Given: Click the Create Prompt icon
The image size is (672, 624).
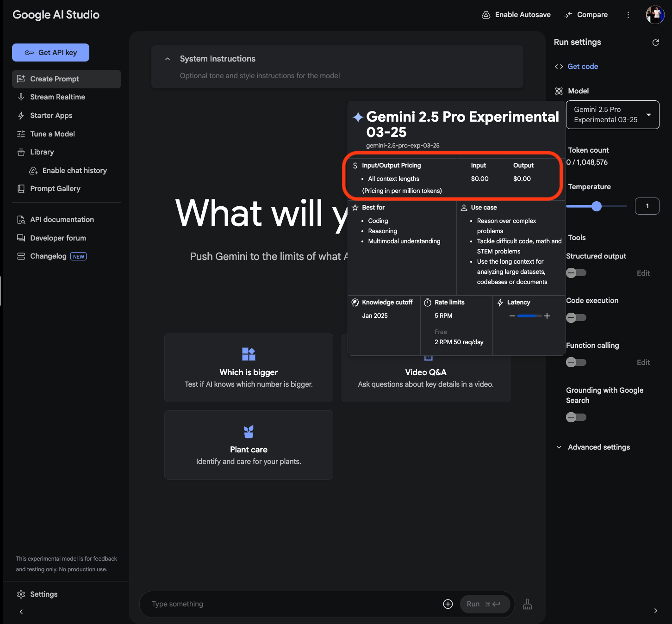Looking at the screenshot, I should coord(21,79).
